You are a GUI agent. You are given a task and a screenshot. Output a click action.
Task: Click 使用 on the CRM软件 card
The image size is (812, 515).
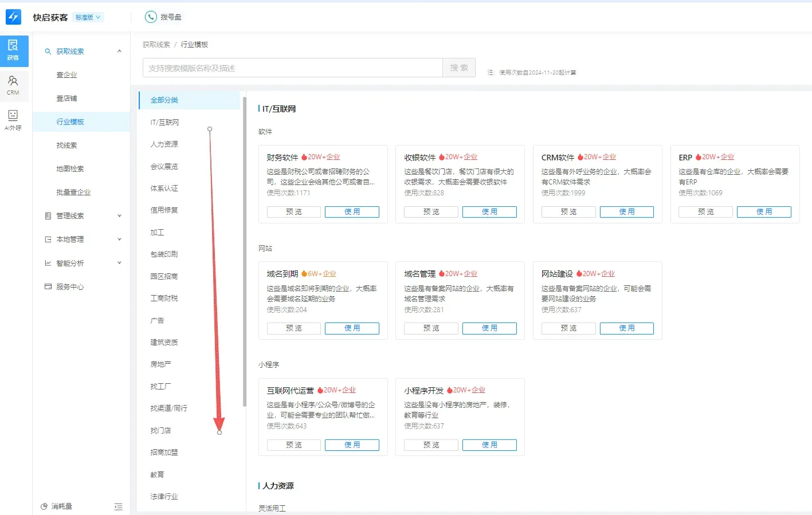(x=627, y=212)
